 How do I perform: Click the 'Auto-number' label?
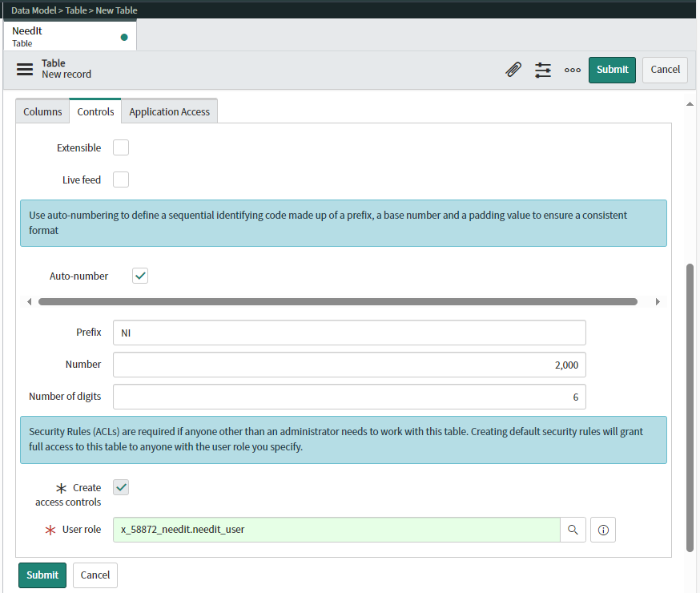78,276
